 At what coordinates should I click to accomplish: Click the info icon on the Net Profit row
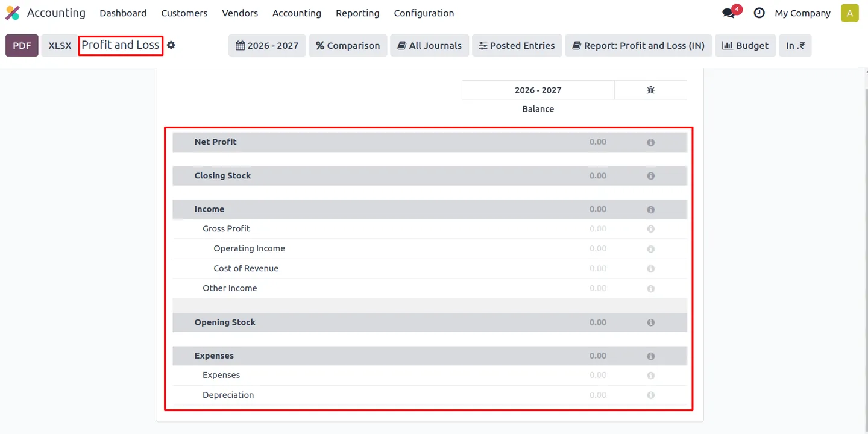(651, 142)
